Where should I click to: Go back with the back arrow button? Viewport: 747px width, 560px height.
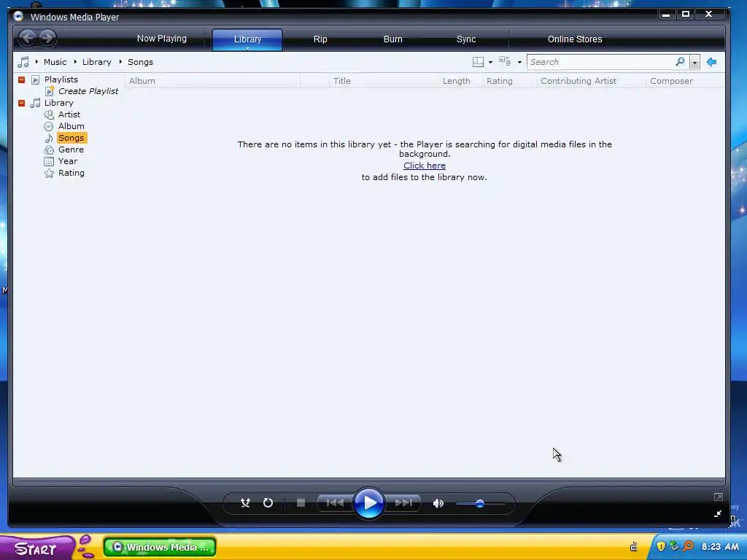(x=28, y=38)
